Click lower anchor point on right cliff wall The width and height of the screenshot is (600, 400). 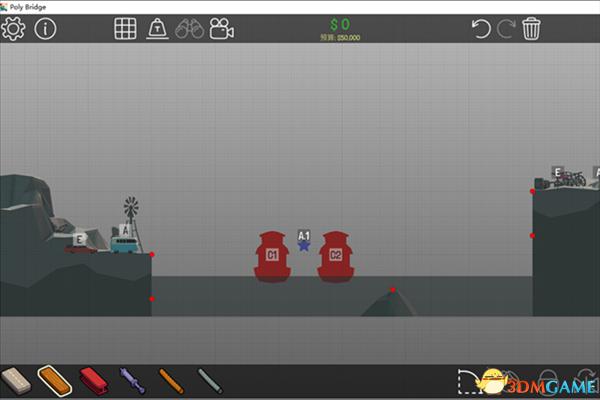coord(532,236)
